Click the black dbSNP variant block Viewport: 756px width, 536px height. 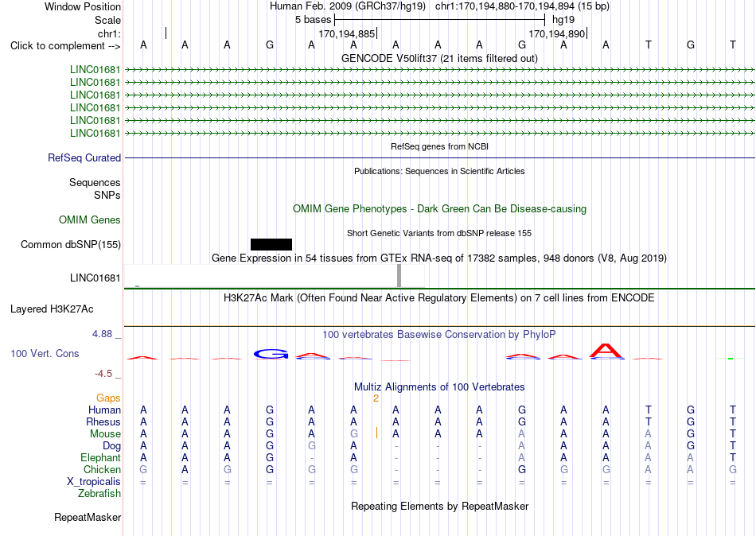point(271,244)
